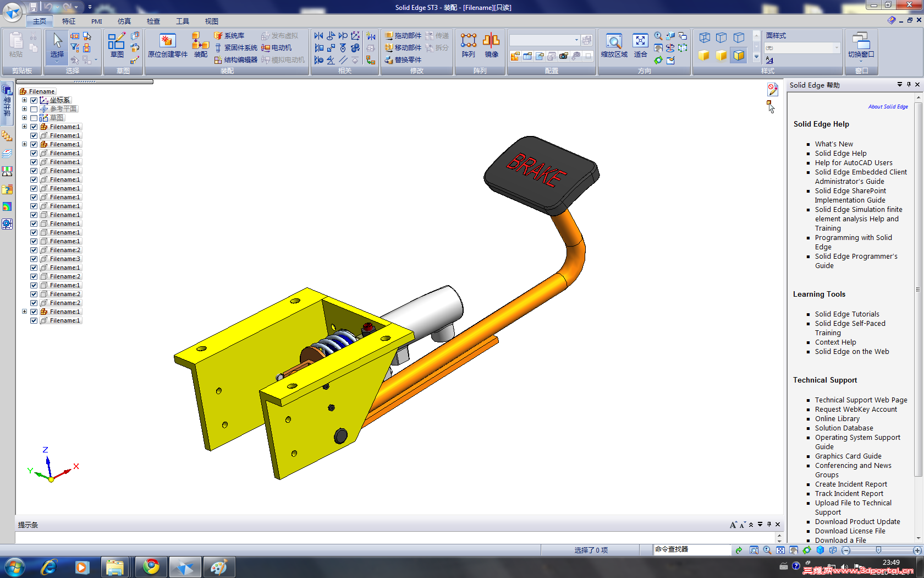Open Windows Explorer folder on taskbar

click(x=115, y=566)
